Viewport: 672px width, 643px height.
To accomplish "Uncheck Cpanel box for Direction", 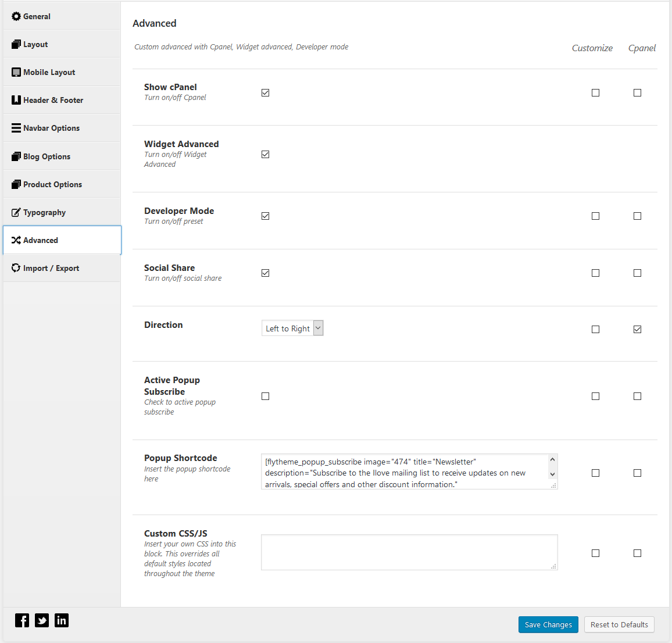I will pos(637,329).
